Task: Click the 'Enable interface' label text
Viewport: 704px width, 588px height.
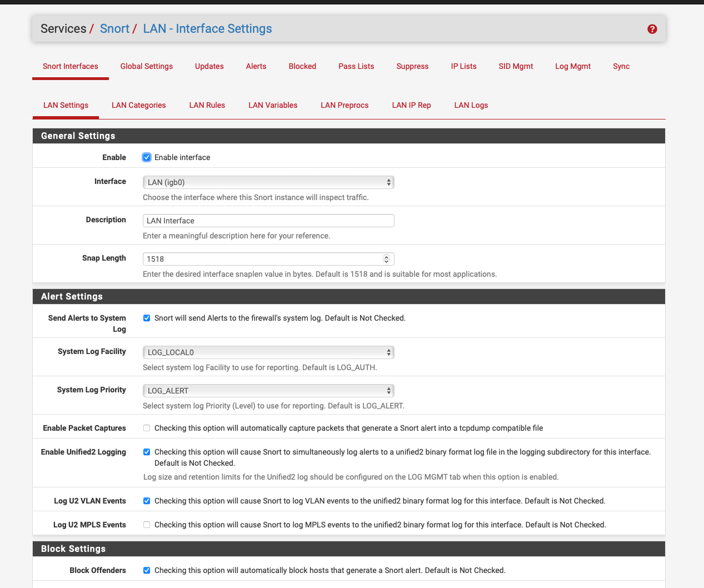Action: click(182, 157)
